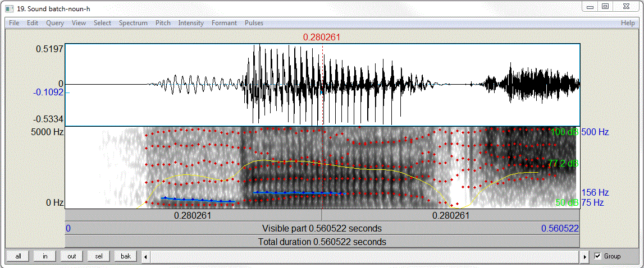
Task: Click the 'bak' button
Action: point(126,256)
